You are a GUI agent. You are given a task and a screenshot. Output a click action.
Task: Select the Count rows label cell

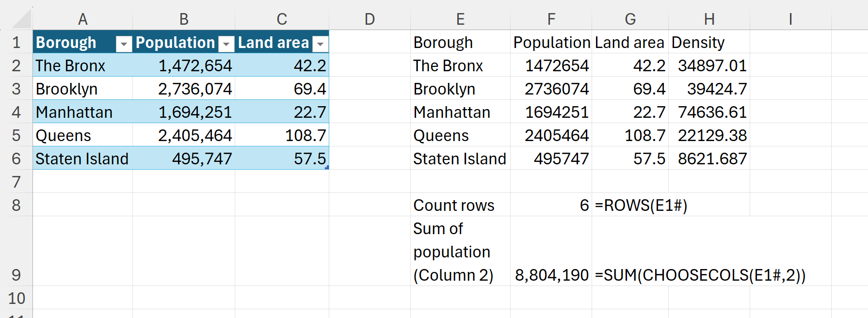point(454,205)
